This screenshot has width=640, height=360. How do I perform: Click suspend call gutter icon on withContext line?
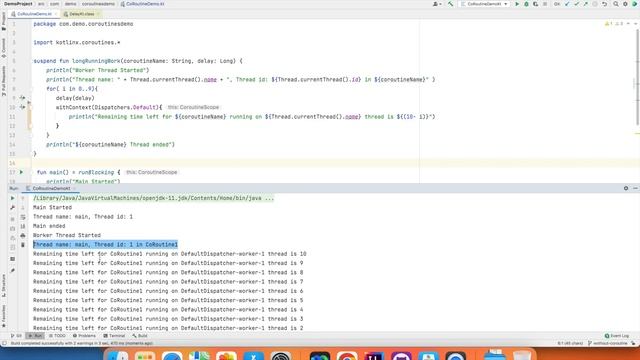[x=22, y=107]
